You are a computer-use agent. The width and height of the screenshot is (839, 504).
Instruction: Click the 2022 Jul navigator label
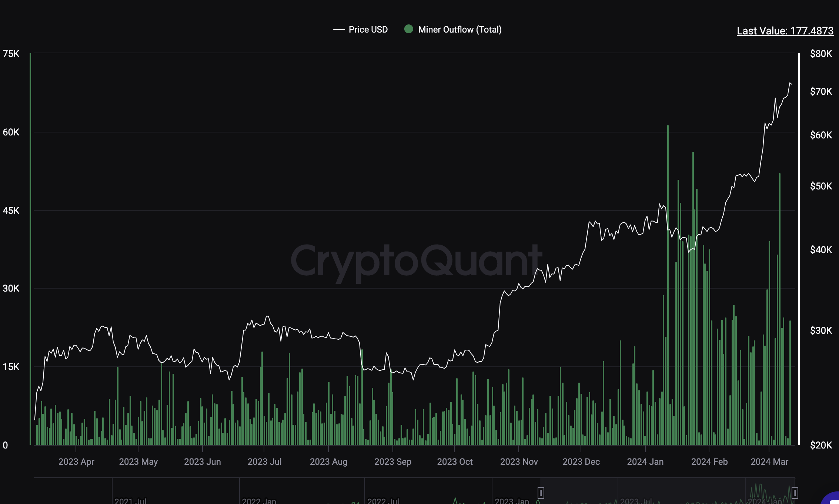point(383,501)
